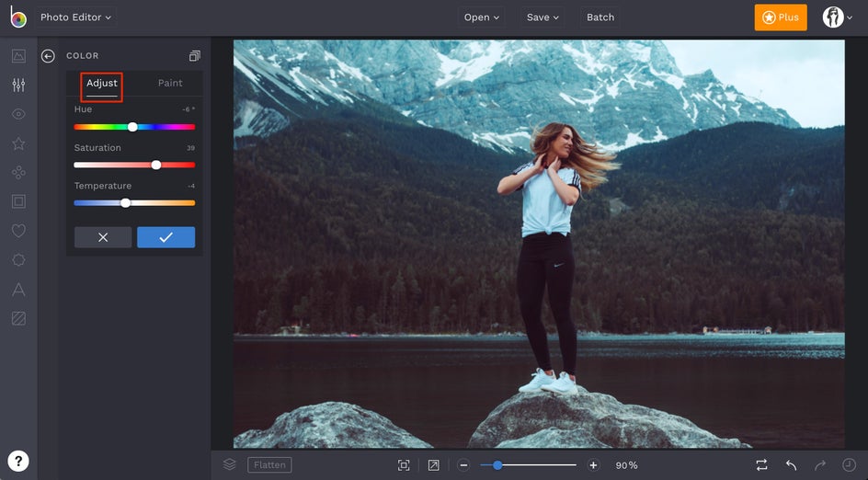This screenshot has height=480, width=868.
Task: Expand the Save menu
Action: (542, 17)
